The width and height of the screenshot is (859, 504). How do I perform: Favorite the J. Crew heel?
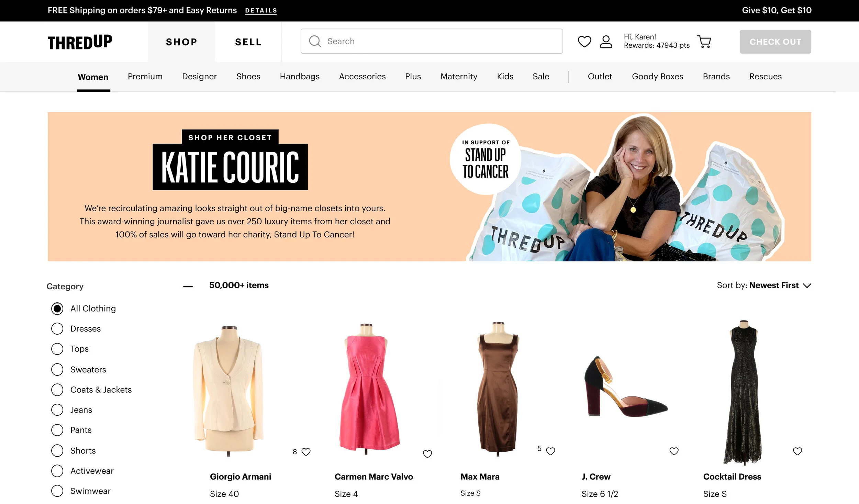(x=674, y=451)
